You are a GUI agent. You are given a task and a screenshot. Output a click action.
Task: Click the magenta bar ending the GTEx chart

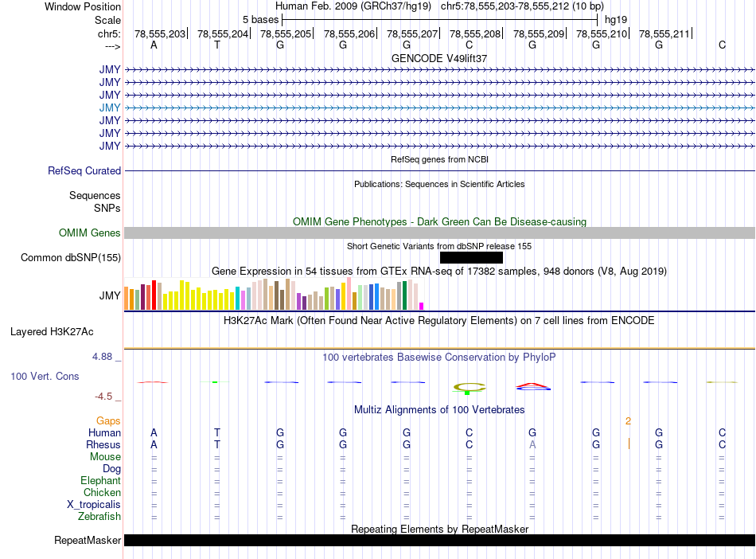pos(422,306)
